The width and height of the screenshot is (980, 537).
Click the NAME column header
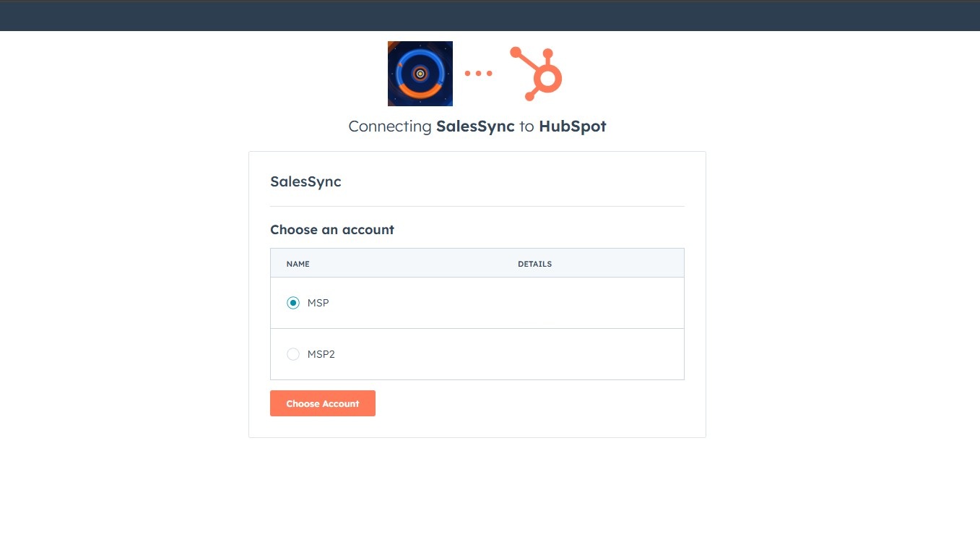click(298, 264)
